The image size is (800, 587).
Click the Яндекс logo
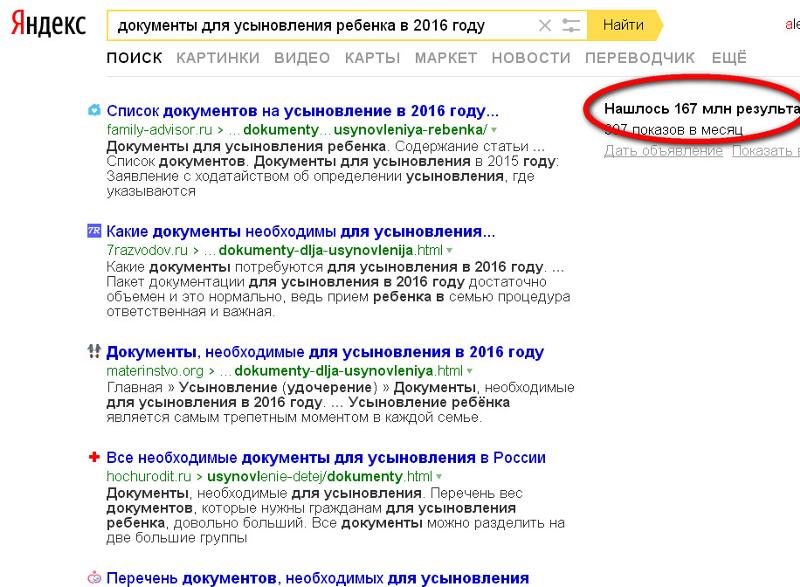pyautogui.click(x=48, y=24)
